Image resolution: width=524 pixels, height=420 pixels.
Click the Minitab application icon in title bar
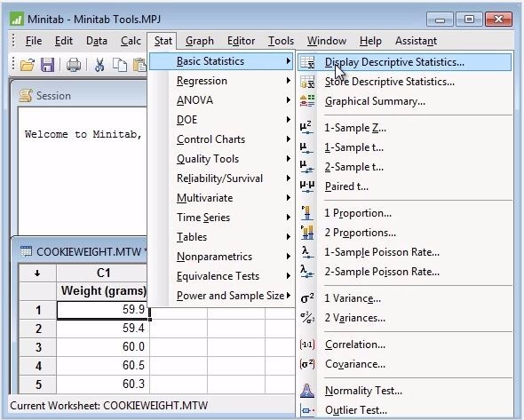point(16,19)
